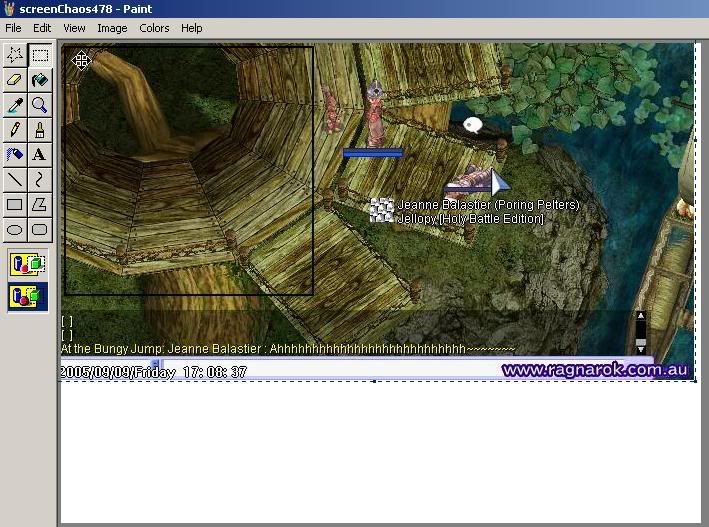Pick the Curve tool
This screenshot has height=527, width=709.
click(x=40, y=180)
